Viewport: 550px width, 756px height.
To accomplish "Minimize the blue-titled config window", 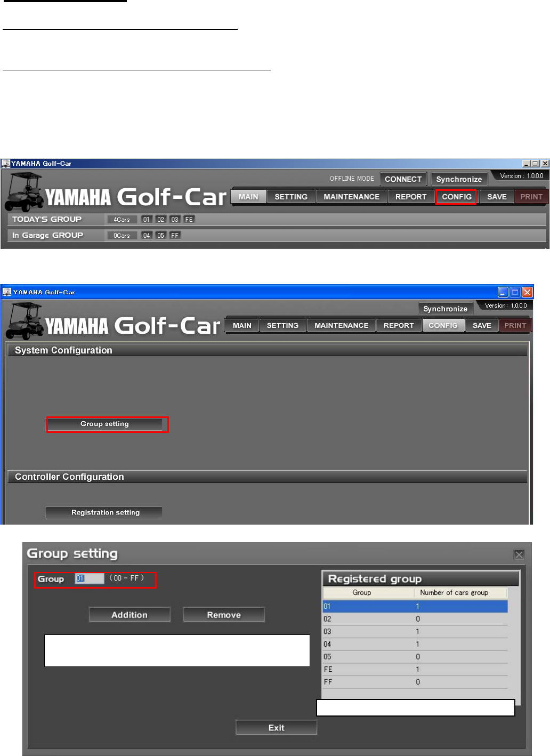I will pos(503,292).
